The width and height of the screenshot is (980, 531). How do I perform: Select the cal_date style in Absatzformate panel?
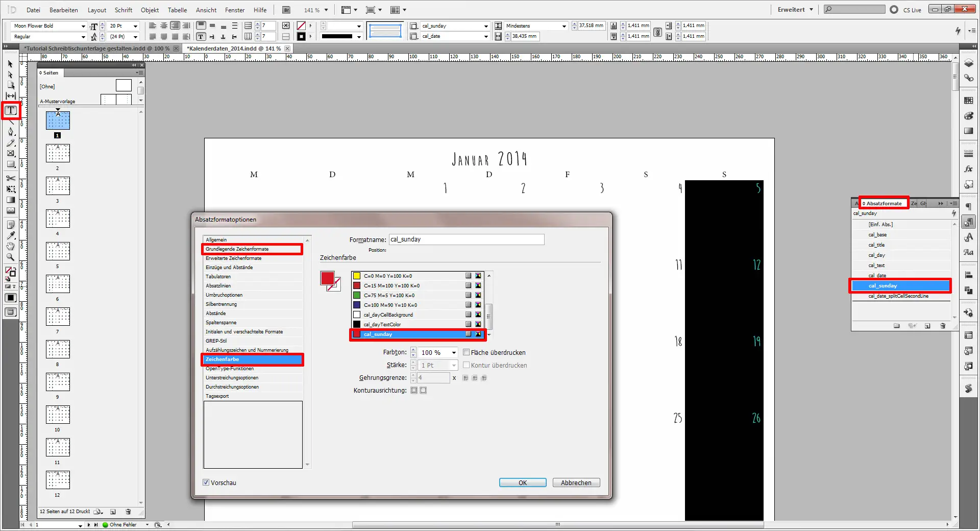coord(877,276)
